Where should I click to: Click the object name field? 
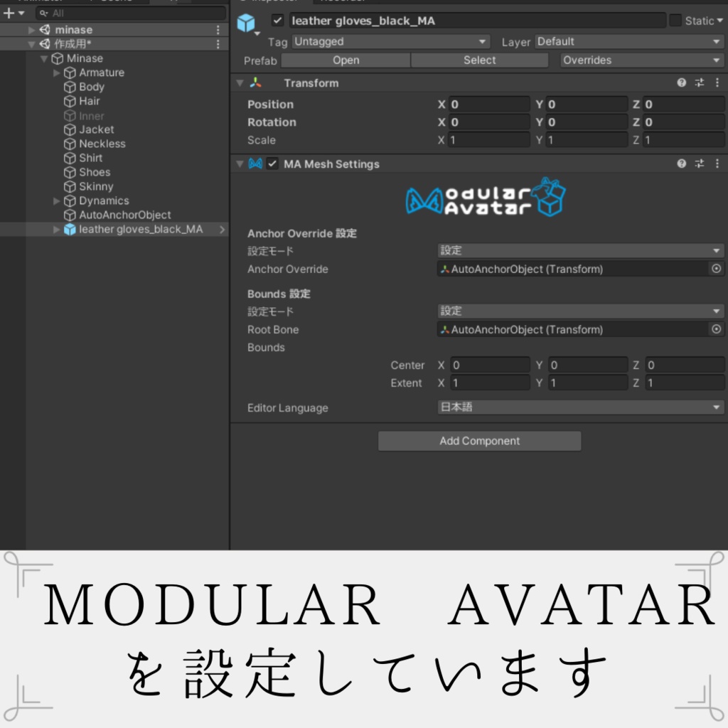[x=477, y=21]
